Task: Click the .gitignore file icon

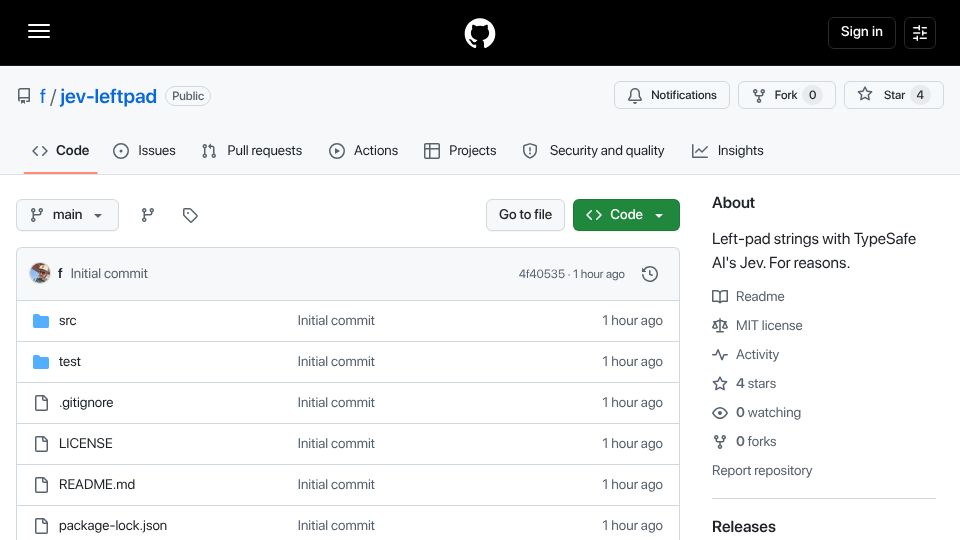Action: [x=41, y=403]
